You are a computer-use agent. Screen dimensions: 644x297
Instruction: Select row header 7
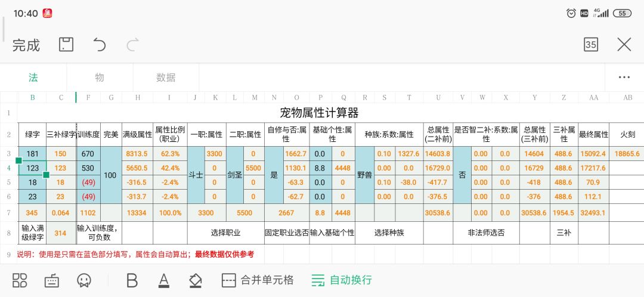pyautogui.click(x=8, y=213)
